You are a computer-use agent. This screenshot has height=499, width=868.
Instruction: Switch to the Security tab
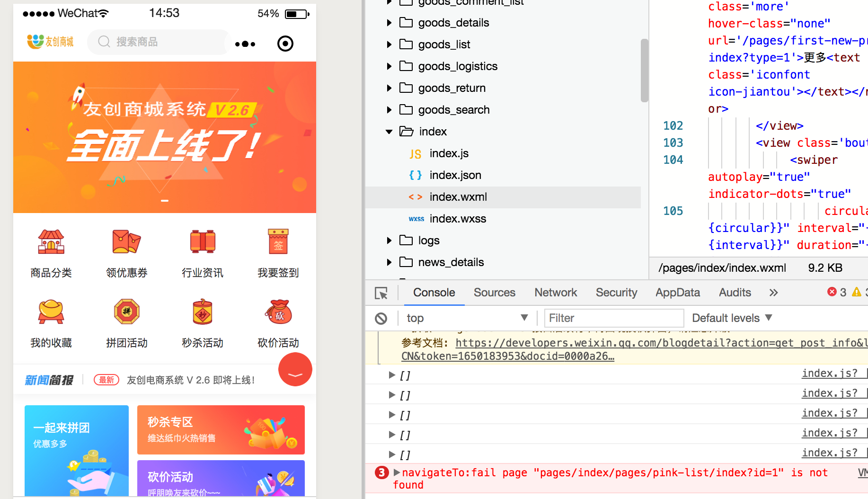(616, 293)
